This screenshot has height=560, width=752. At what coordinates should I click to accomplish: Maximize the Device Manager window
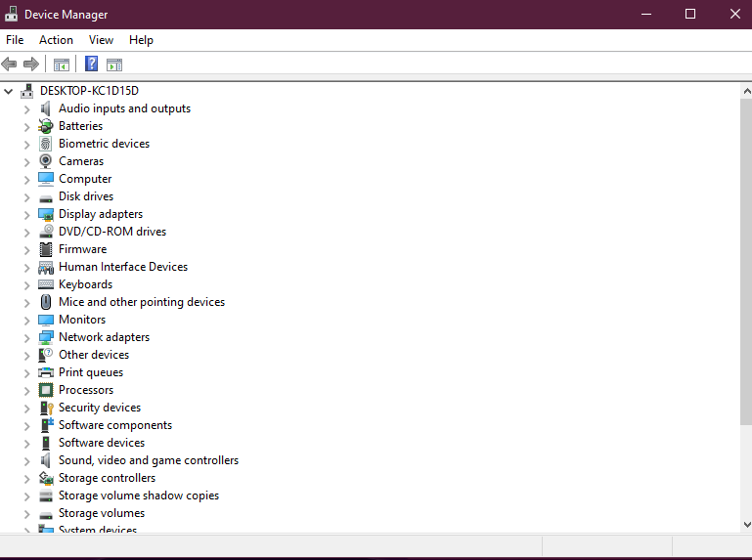pos(690,14)
